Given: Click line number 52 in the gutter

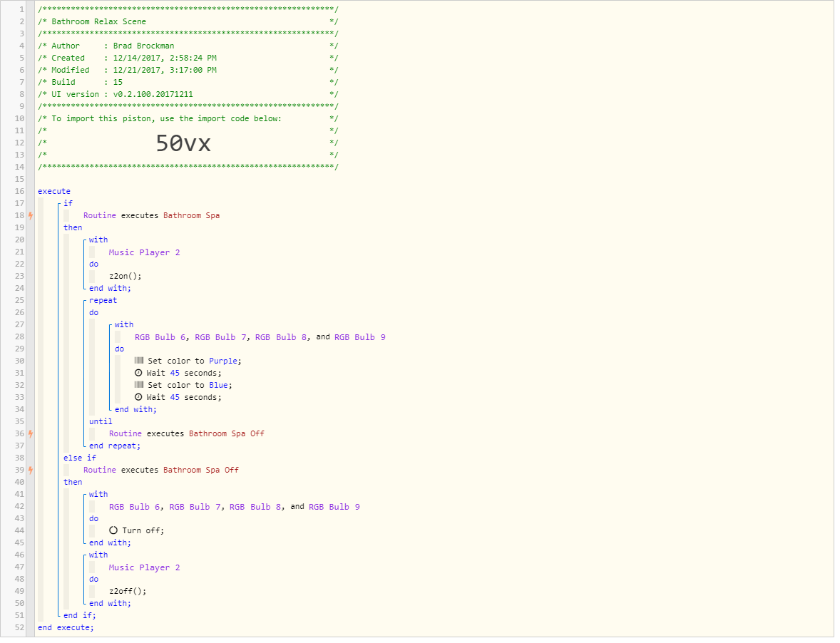Looking at the screenshot, I should [x=19, y=627].
